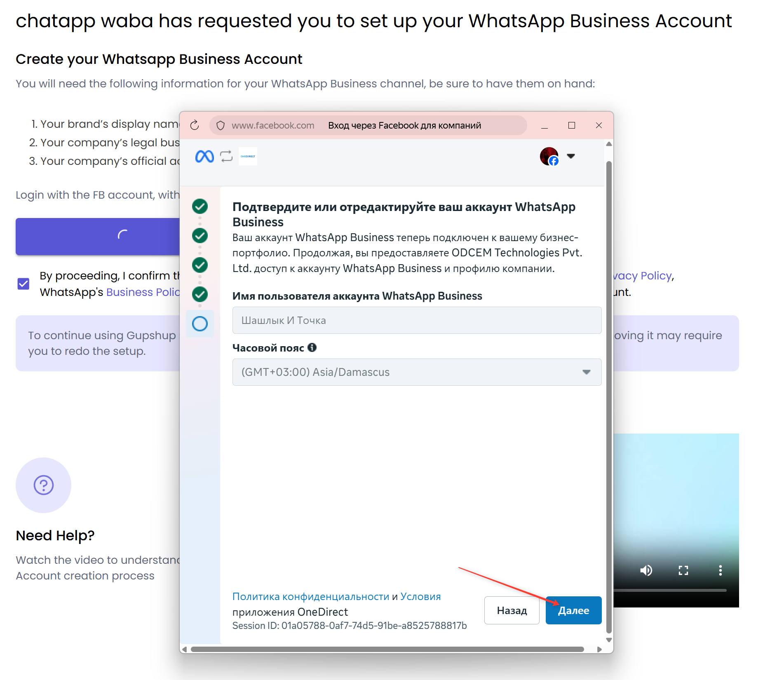The width and height of the screenshot is (784, 680).
Task: Click the scroll up arrow in popup
Action: point(609,144)
